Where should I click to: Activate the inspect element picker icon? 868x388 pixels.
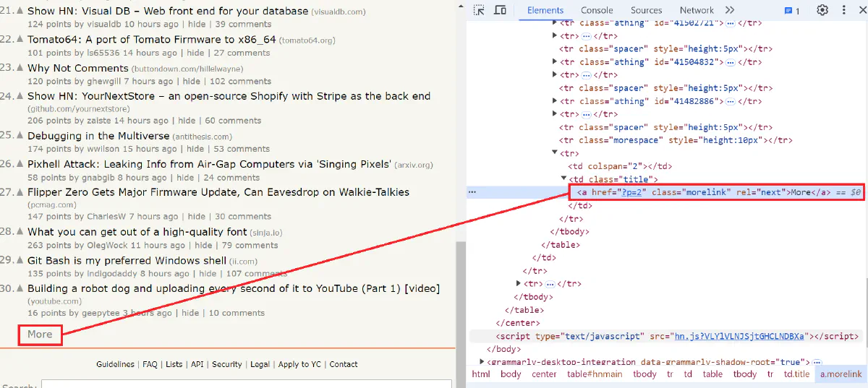479,10
